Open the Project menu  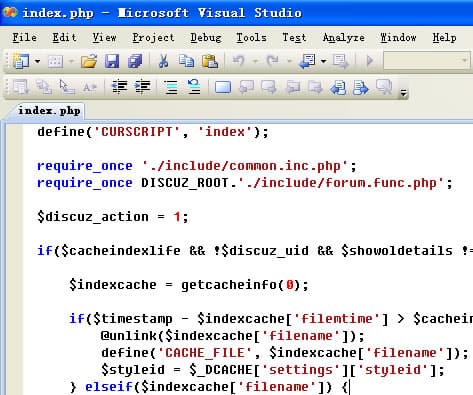153,38
